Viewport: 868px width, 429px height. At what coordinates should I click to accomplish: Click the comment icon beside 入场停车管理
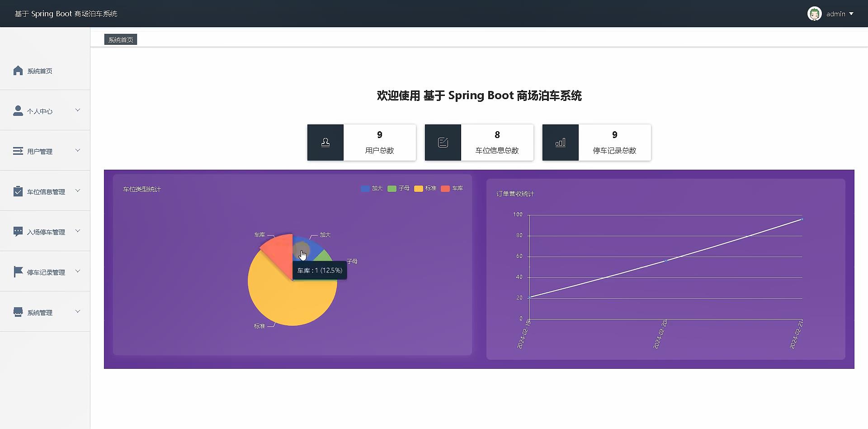18,231
